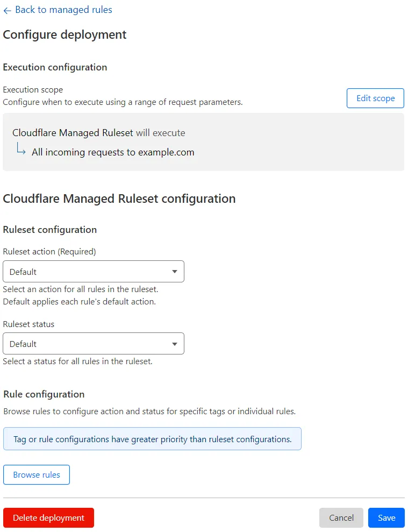The height and width of the screenshot is (532, 408).
Task: Click the execution scope summary box
Action: coord(204,141)
